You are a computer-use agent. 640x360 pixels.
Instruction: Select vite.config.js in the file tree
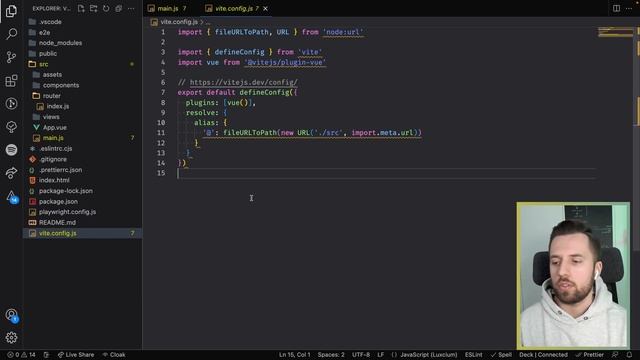[82, 233]
